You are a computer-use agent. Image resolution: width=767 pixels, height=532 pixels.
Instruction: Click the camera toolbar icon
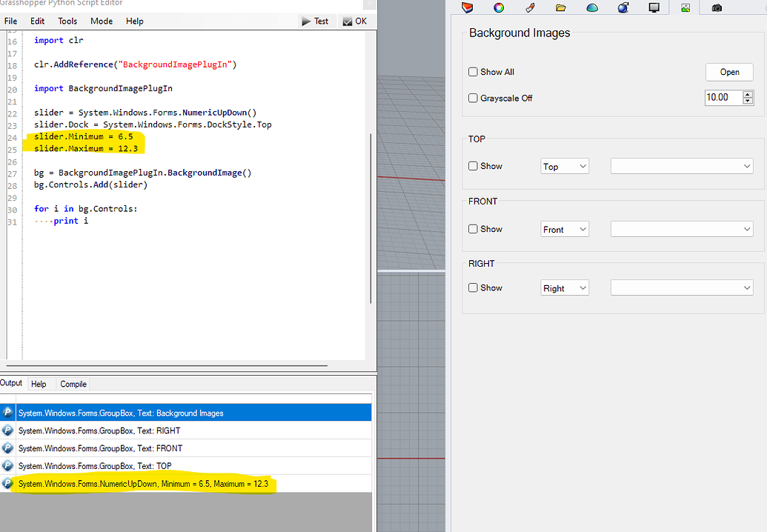[717, 8]
